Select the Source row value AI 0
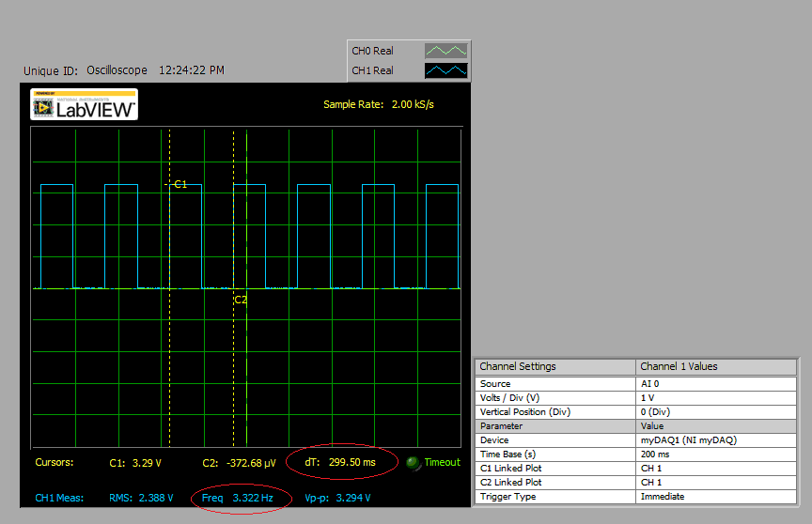This screenshot has width=812, height=524. point(716,384)
